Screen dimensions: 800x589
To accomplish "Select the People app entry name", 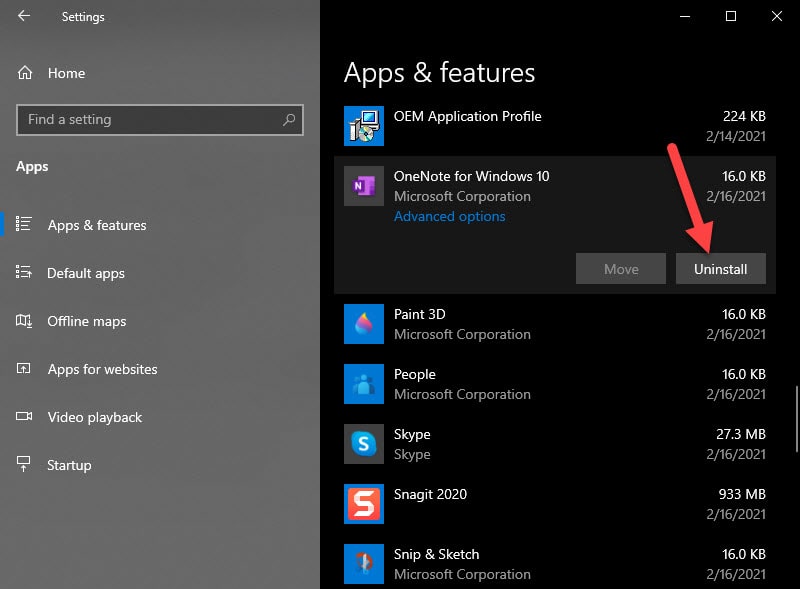I will tap(415, 374).
